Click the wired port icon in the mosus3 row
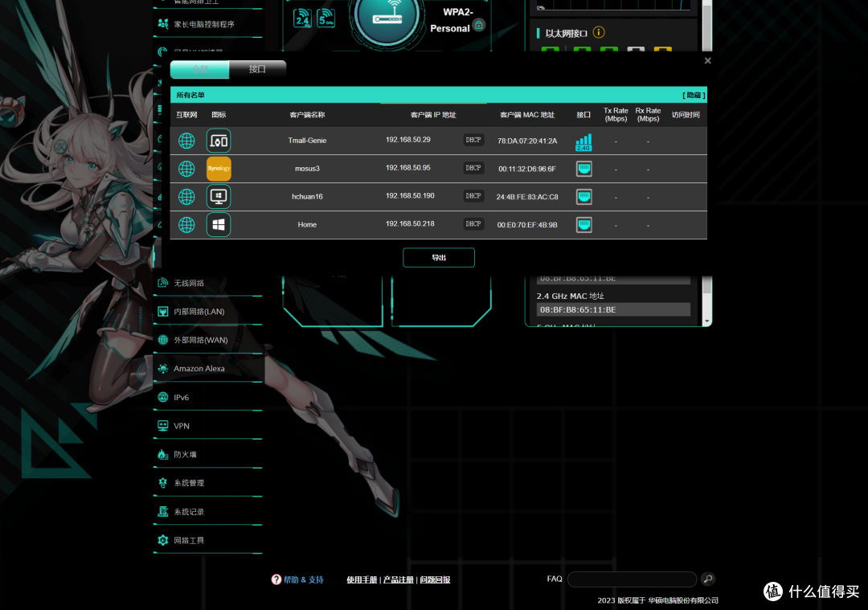This screenshot has height=610, width=868. click(x=584, y=169)
